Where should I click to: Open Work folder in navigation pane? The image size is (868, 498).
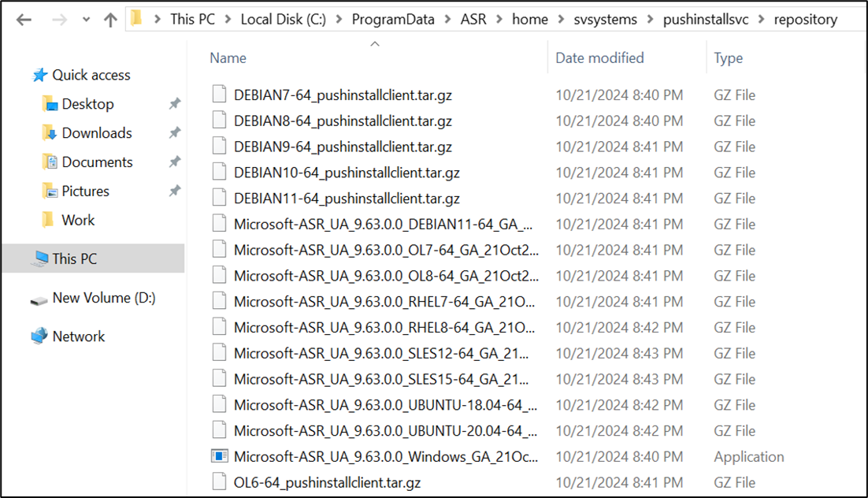(79, 220)
